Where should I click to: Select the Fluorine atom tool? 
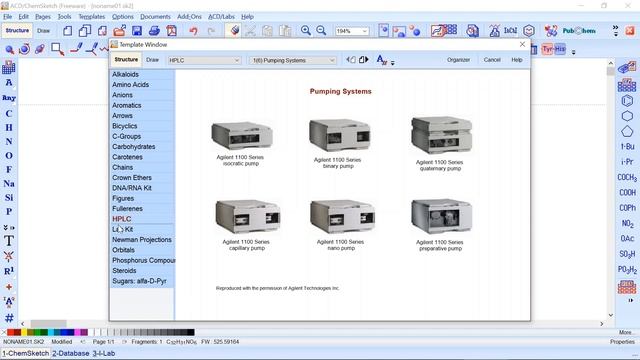click(9, 169)
